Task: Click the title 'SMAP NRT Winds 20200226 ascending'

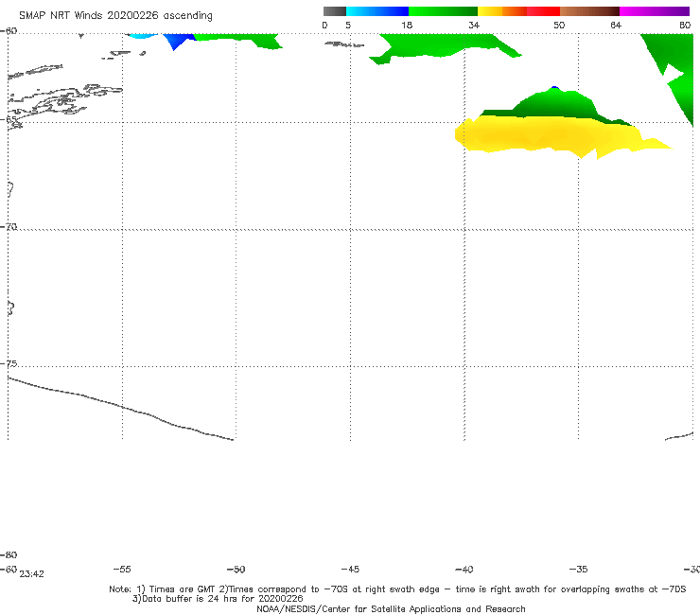Action: 115,15
